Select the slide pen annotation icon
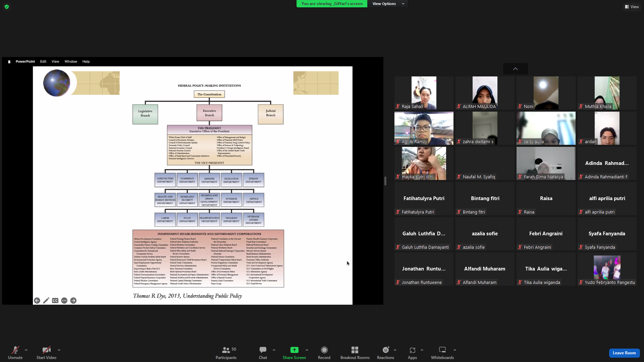644x362 pixels. pyautogui.click(x=46, y=301)
